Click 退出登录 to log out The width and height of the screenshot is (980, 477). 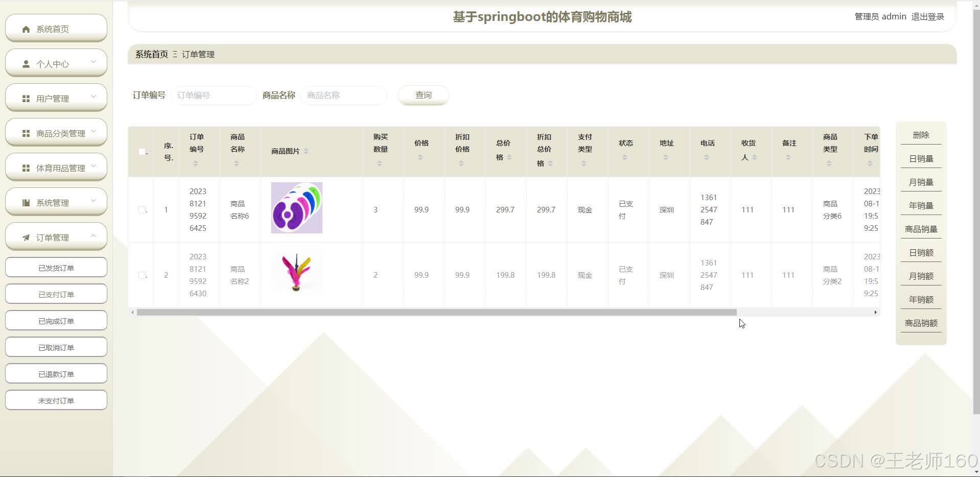[927, 16]
